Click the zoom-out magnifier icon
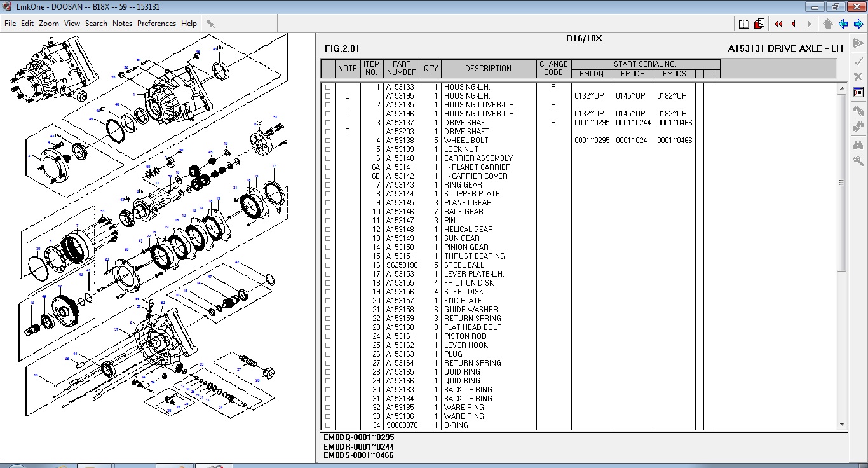 [858, 160]
